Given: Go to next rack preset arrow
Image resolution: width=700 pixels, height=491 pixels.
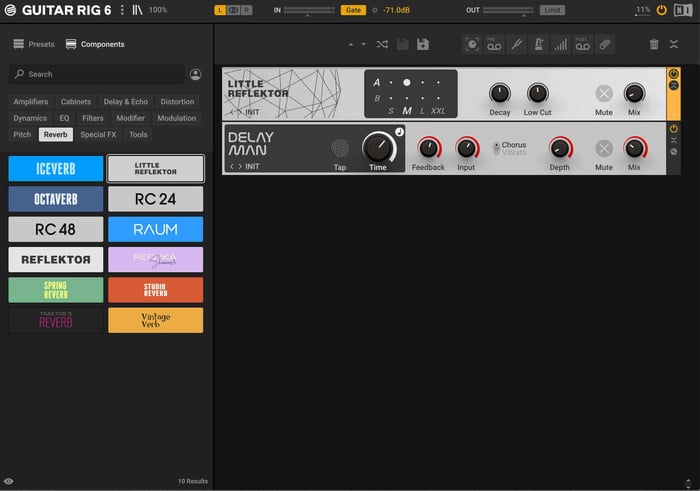Looking at the screenshot, I should pos(363,44).
